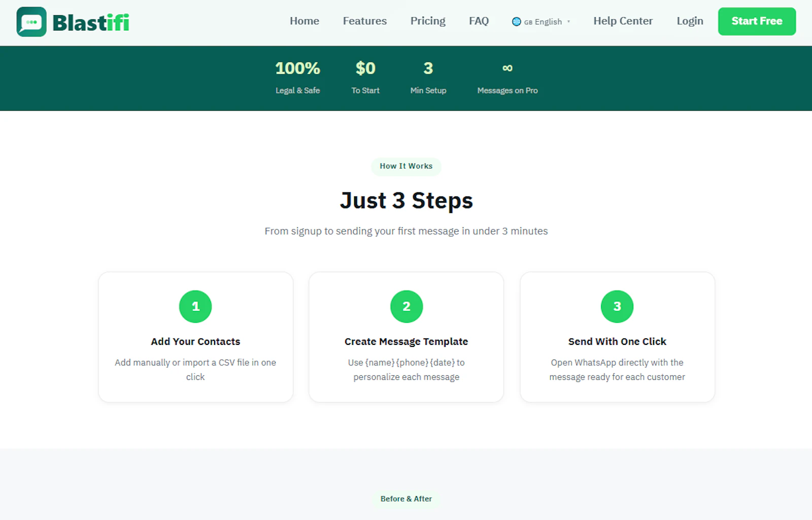
Task: Click the step 2 green circle
Action: (x=407, y=306)
